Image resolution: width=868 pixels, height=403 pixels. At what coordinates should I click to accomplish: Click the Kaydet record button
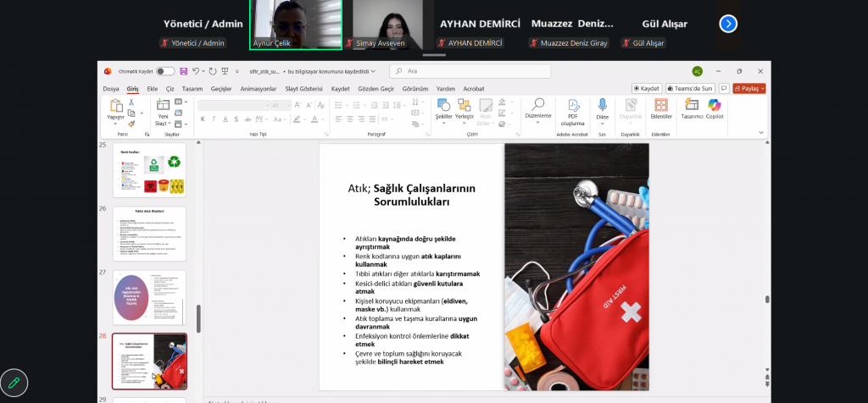pos(647,88)
